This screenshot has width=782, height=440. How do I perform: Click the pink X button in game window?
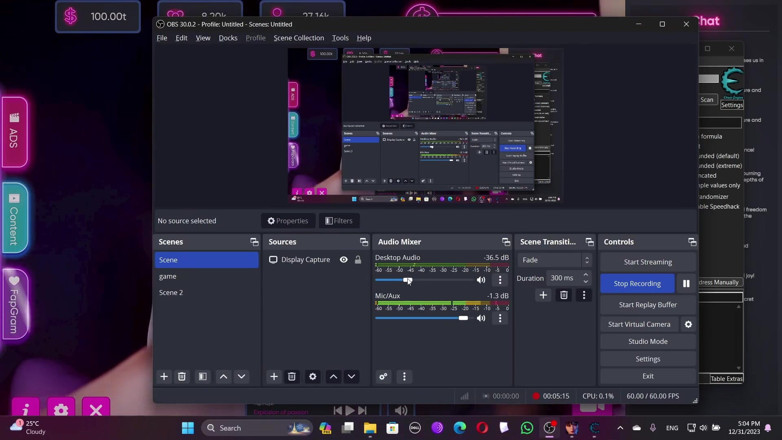coord(96,409)
